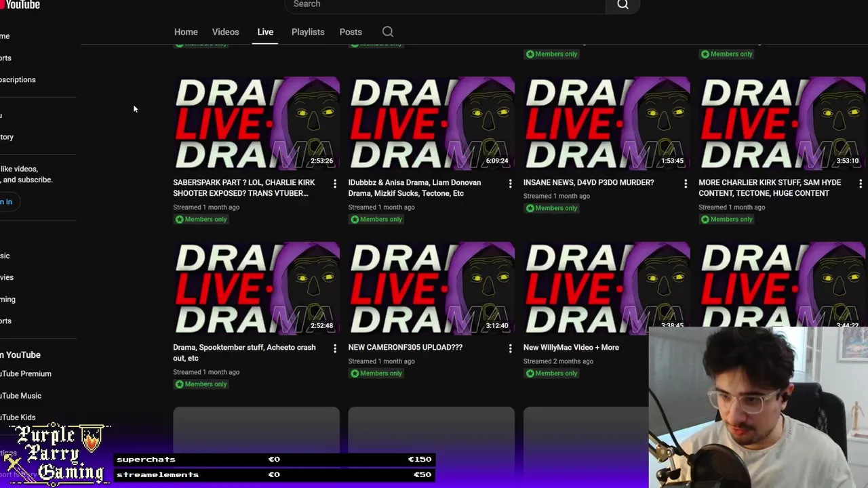Open options menu for MORE CHARLIER KIRK STUFF video

(x=860, y=184)
